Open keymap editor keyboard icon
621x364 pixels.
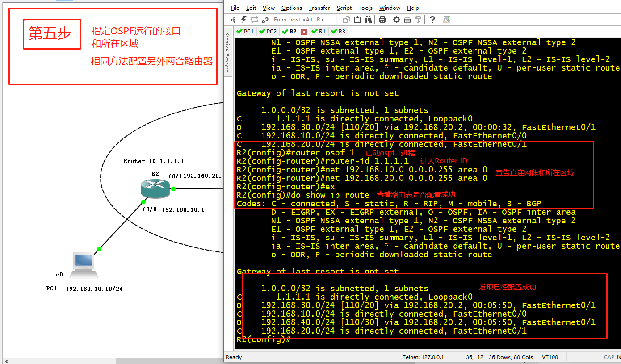click(408, 19)
